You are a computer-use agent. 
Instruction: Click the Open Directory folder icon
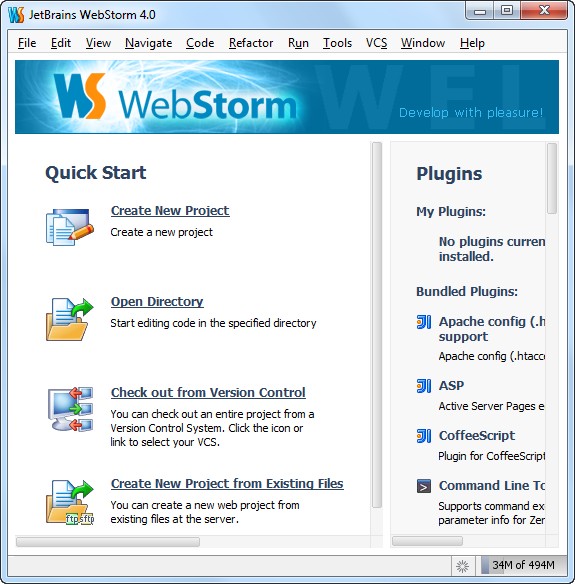pyautogui.click(x=70, y=319)
